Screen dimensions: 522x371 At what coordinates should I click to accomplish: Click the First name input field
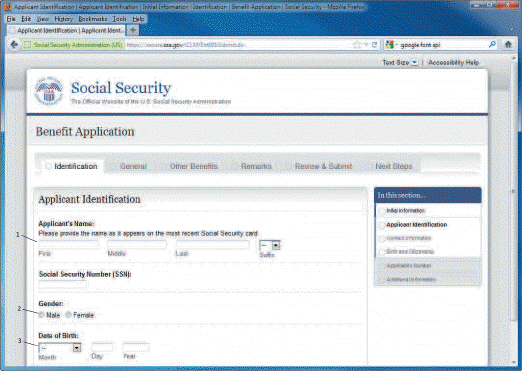click(68, 245)
